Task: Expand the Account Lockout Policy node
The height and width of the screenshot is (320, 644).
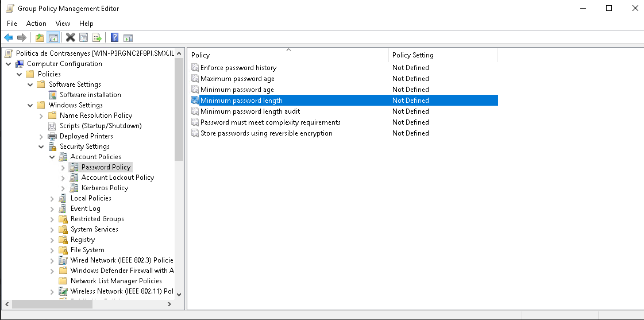Action: pyautogui.click(x=63, y=178)
